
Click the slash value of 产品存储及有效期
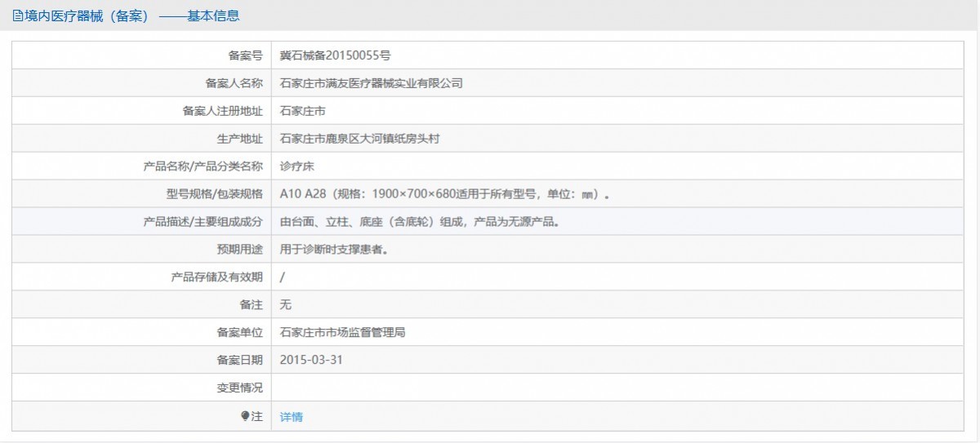point(283,277)
